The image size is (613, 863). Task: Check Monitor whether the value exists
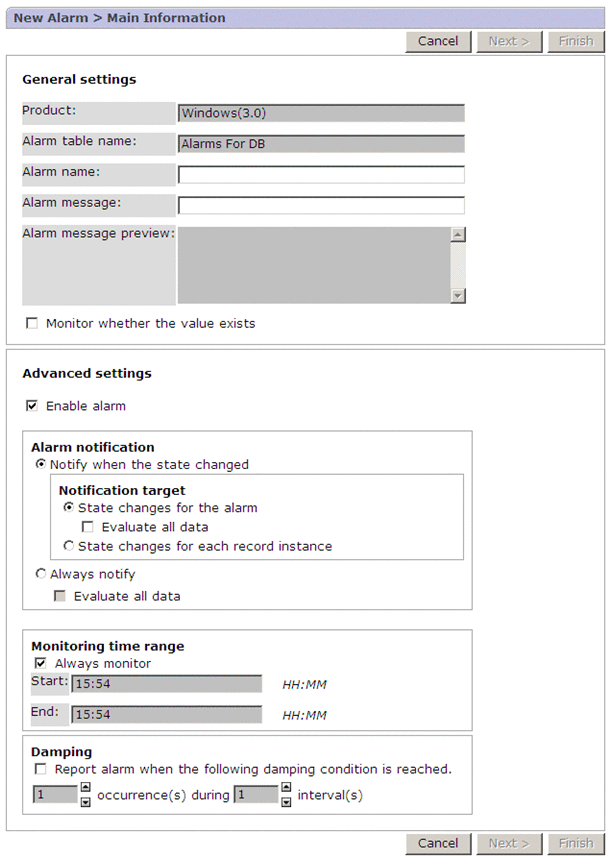(x=32, y=323)
